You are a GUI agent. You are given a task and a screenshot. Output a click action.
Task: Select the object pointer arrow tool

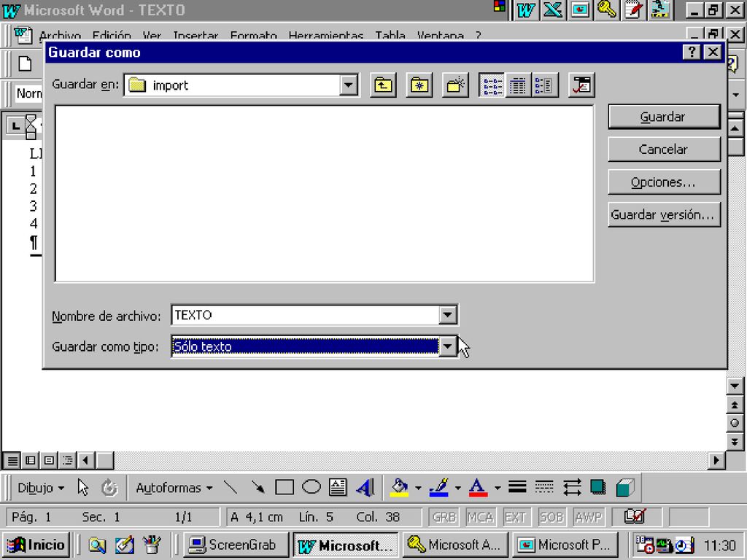(83, 488)
